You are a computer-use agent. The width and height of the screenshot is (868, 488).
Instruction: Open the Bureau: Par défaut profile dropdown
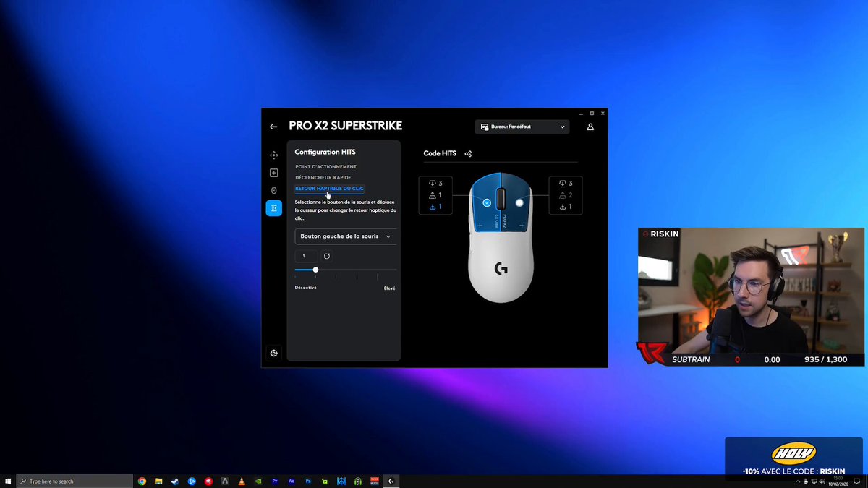coord(522,127)
